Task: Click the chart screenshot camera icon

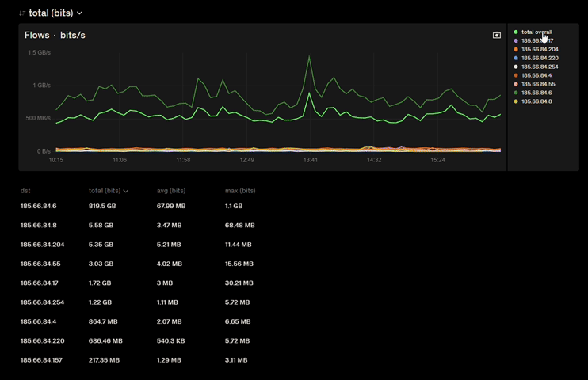Action: [x=497, y=35]
